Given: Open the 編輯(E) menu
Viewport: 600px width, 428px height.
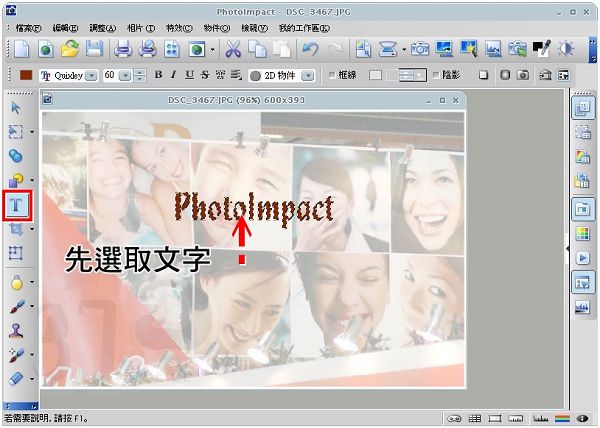Looking at the screenshot, I should pyautogui.click(x=65, y=28).
